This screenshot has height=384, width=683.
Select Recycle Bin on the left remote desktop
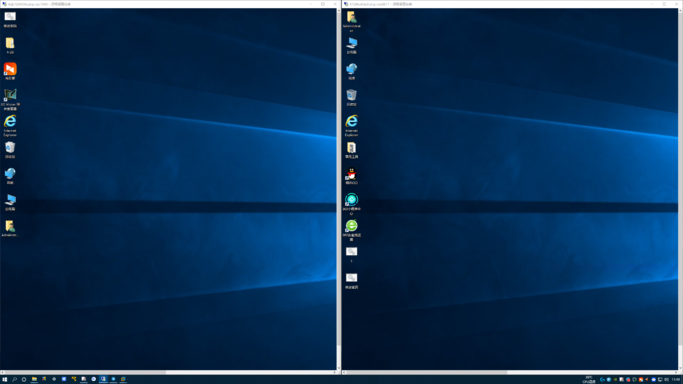tap(10, 150)
